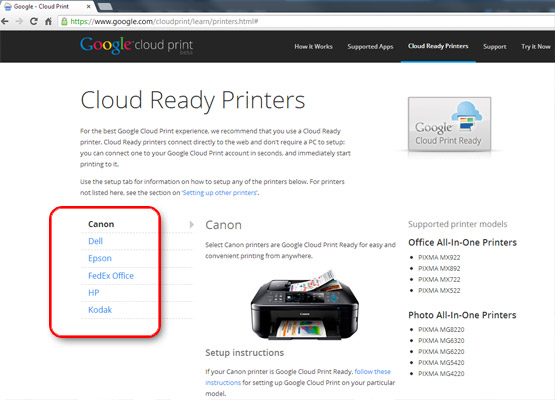Click the Office All-In-One Printers heading
Viewport: 555px width, 400px height.
point(462,242)
